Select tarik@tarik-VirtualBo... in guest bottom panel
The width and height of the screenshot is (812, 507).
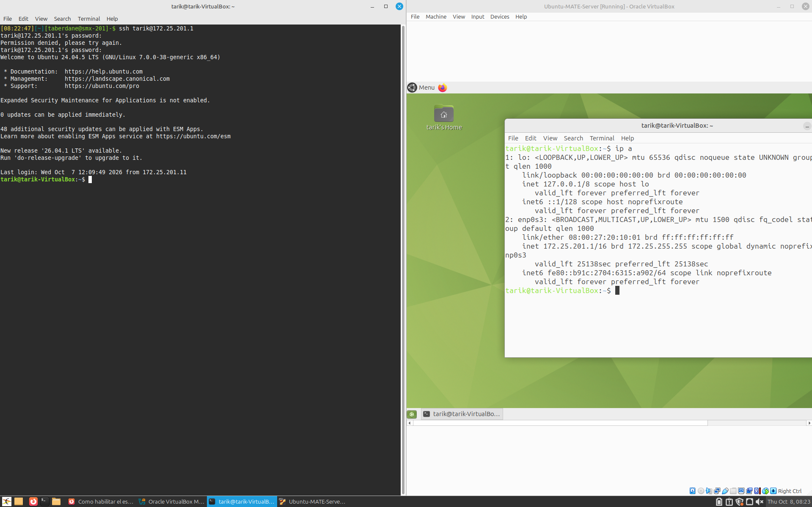(x=462, y=414)
